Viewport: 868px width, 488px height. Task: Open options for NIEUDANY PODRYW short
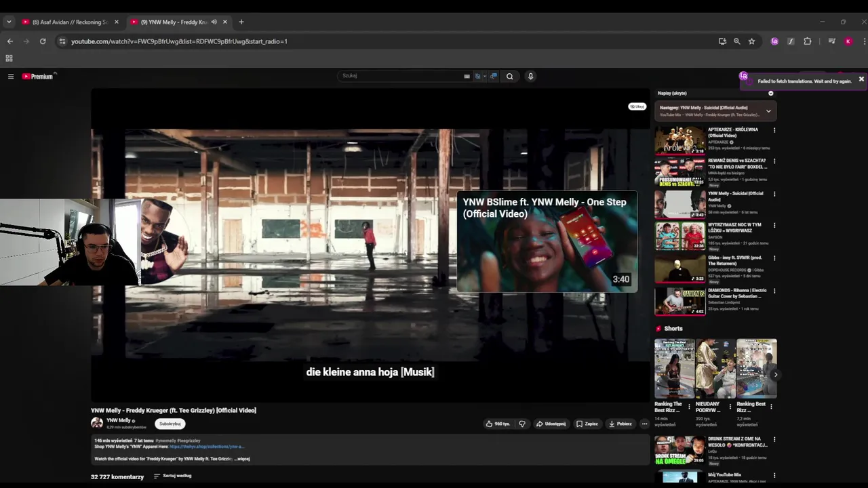coord(730,407)
